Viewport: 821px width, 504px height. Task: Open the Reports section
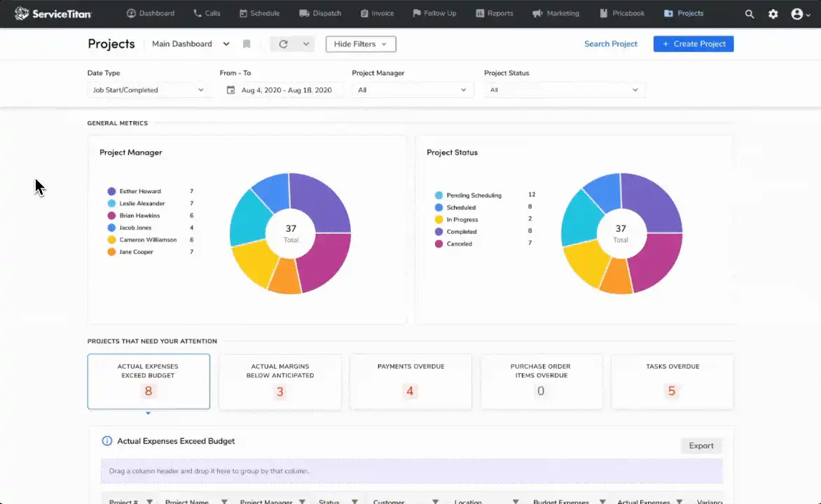tap(495, 13)
